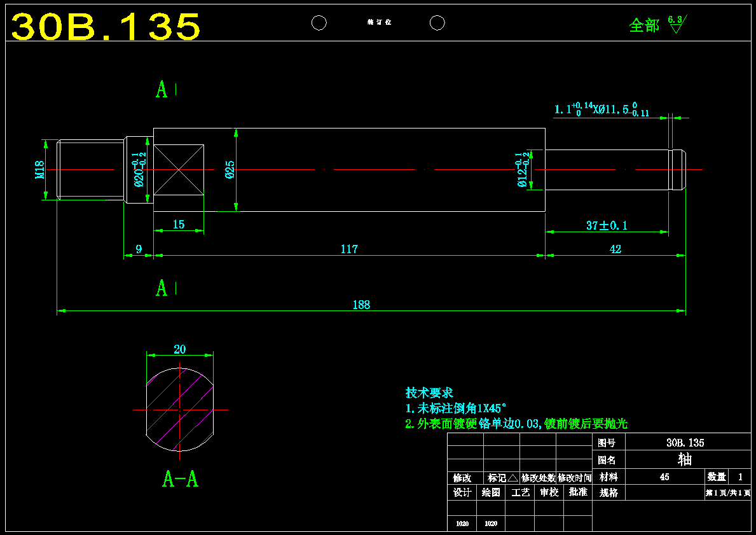Click the 1020 value under 绘图

[491, 524]
